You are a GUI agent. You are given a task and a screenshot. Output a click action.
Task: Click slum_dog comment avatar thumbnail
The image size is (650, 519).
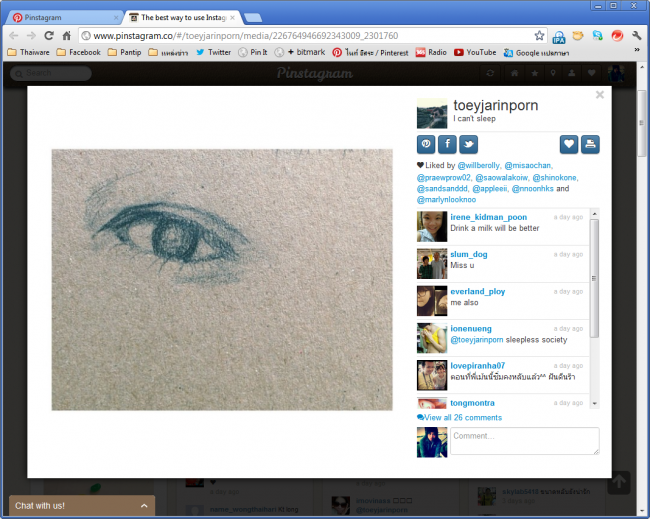[x=432, y=264]
